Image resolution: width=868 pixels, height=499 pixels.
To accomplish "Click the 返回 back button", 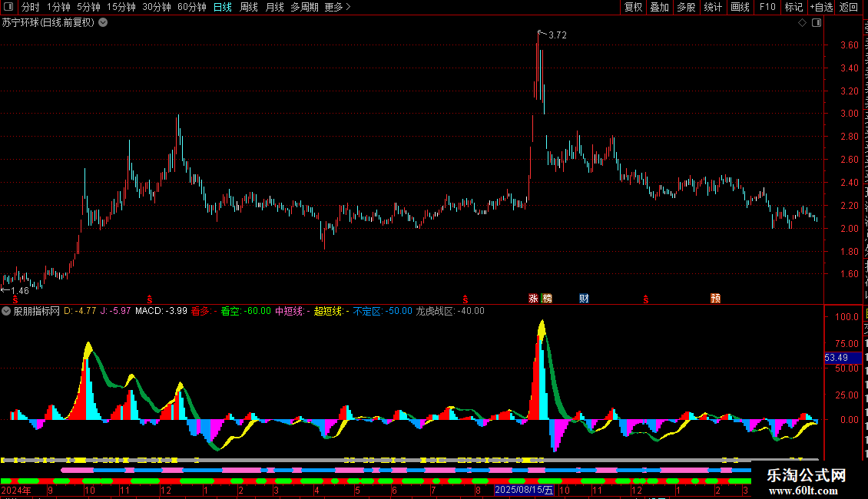I will coord(848,7).
